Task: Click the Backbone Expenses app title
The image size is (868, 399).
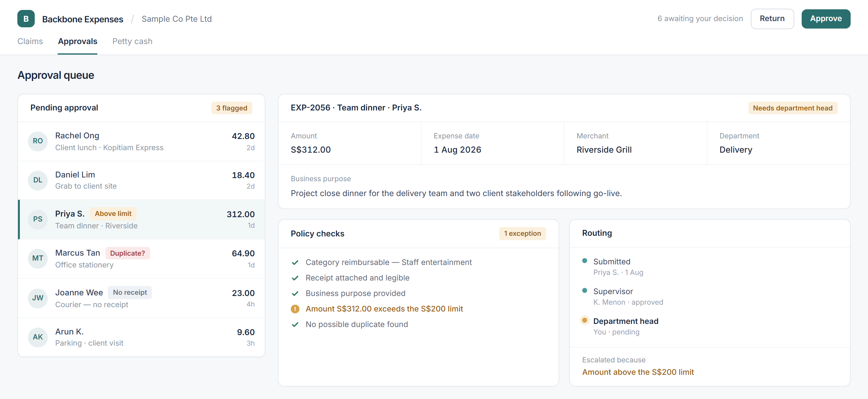Action: (x=82, y=19)
